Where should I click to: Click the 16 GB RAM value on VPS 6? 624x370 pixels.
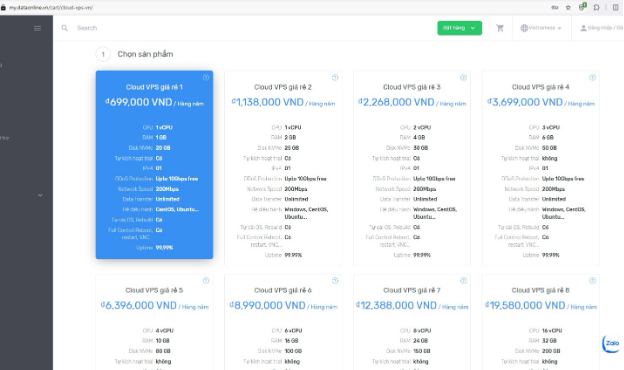click(x=291, y=341)
